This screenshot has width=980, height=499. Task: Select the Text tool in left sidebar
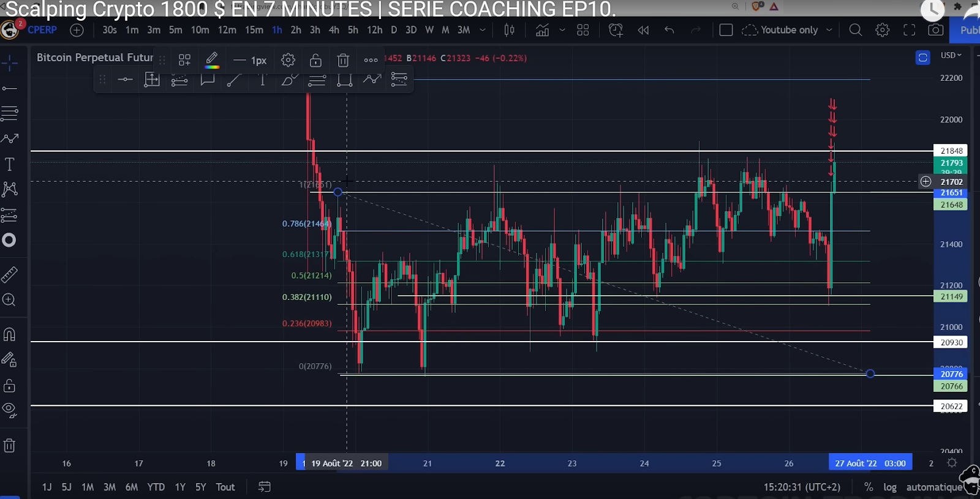(x=9, y=164)
